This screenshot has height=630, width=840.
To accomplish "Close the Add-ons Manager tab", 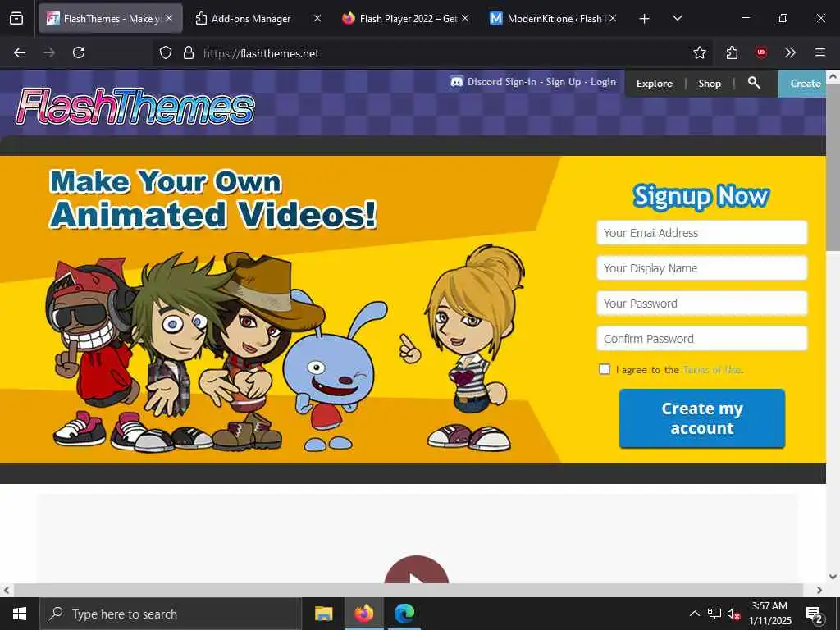I will tap(317, 18).
